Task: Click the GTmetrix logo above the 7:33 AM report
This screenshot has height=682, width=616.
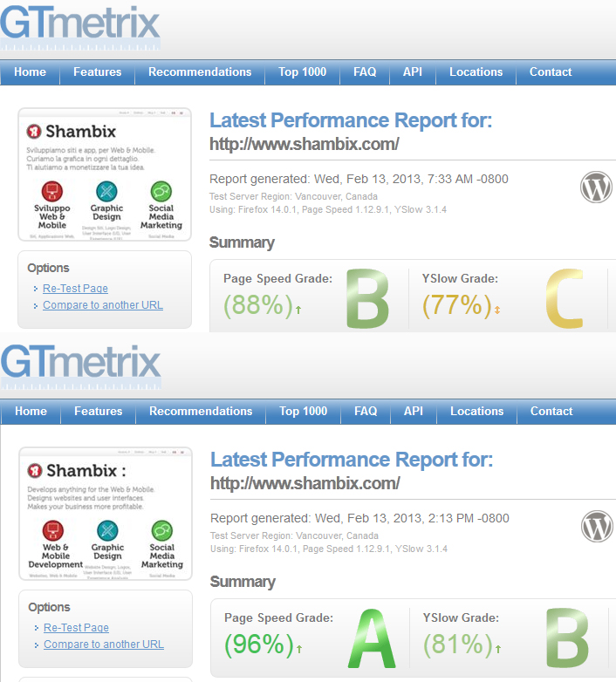Action: (80, 27)
